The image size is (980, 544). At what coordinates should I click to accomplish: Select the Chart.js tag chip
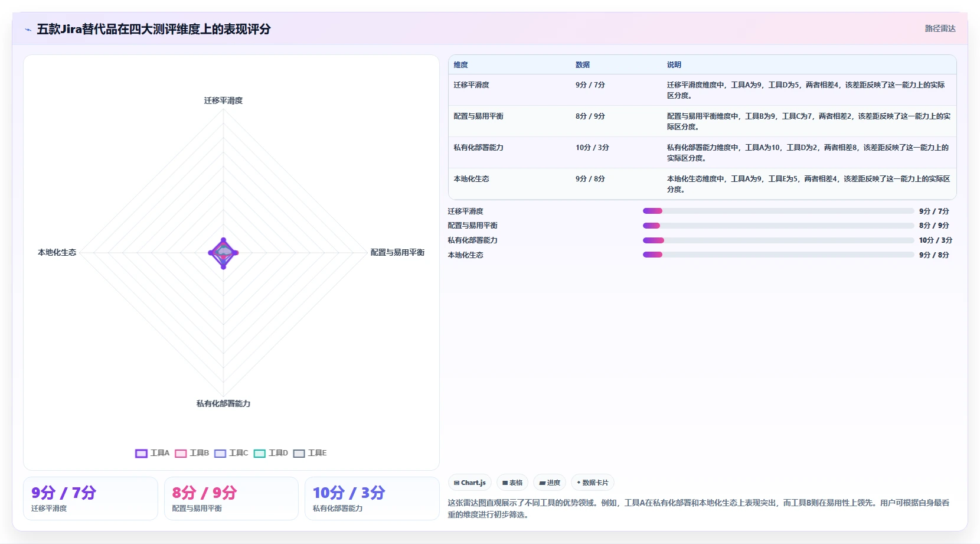[470, 483]
